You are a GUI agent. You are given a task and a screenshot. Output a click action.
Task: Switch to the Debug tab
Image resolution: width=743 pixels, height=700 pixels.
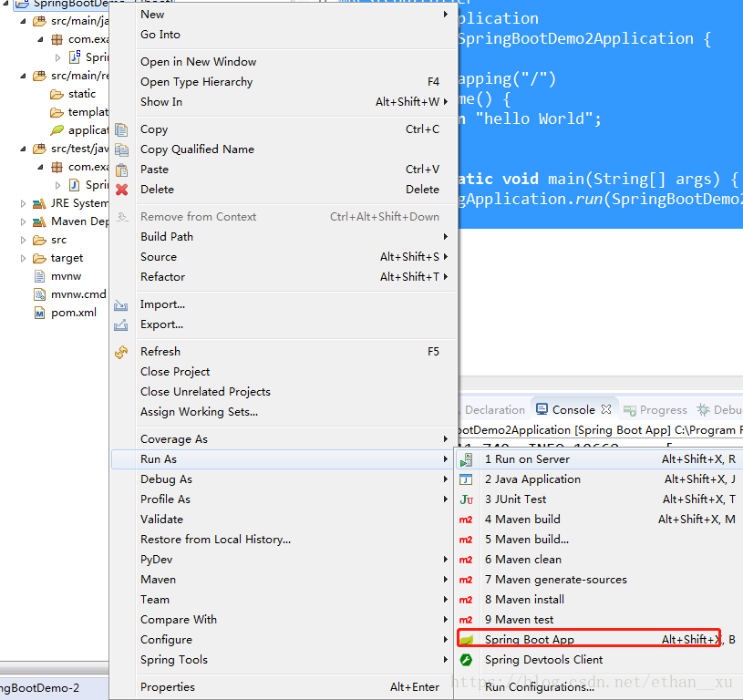click(719, 409)
